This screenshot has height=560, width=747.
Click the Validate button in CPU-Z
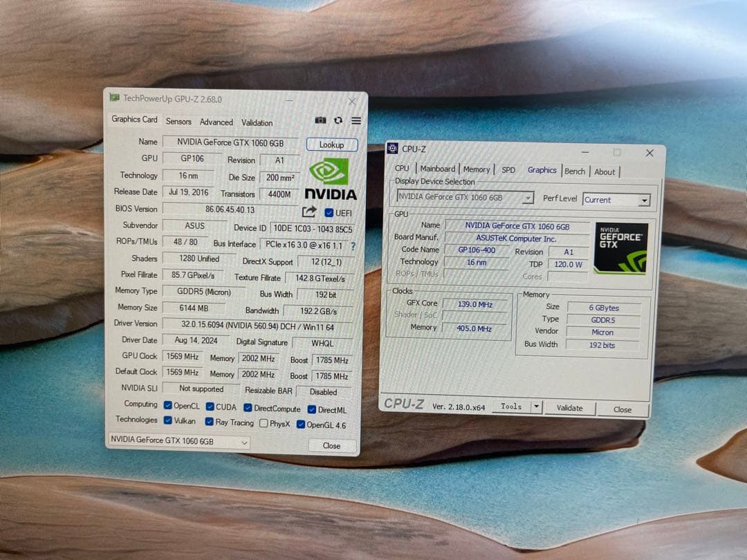pos(569,408)
